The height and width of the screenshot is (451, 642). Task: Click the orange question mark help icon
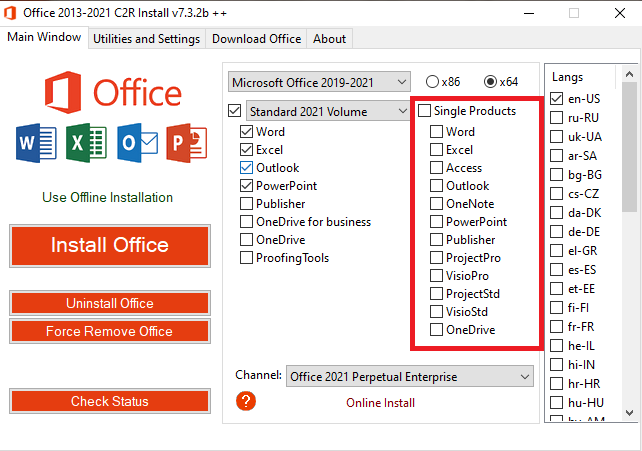246,401
